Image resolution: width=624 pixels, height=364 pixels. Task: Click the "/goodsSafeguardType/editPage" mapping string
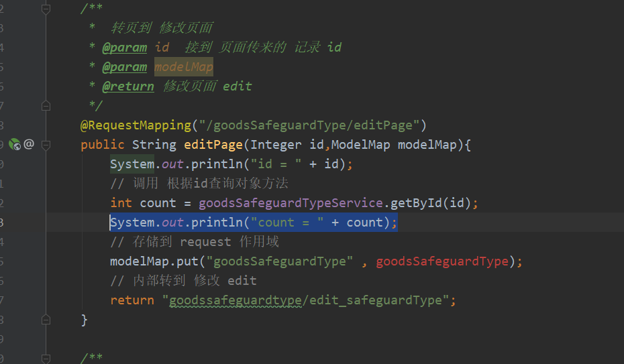coord(309,125)
